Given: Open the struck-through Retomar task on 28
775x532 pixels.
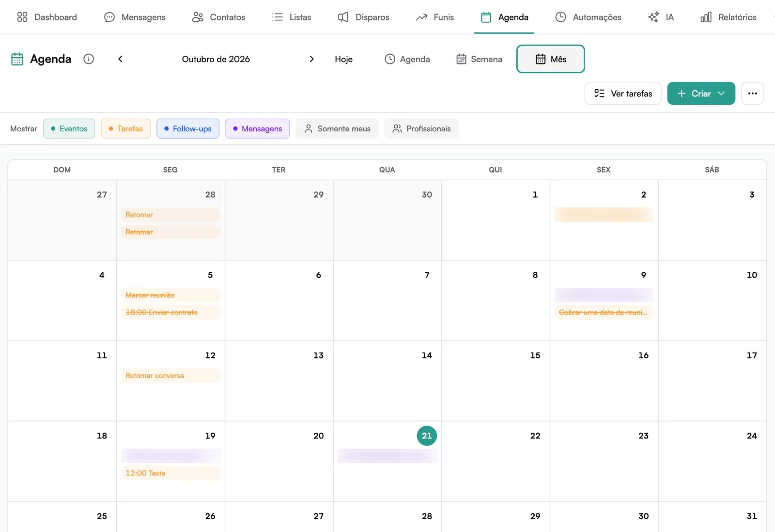Looking at the screenshot, I should coord(170,232).
